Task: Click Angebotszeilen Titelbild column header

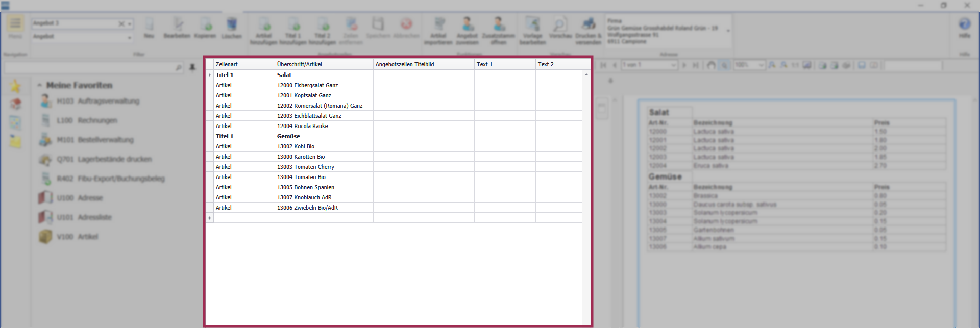Action: click(424, 64)
